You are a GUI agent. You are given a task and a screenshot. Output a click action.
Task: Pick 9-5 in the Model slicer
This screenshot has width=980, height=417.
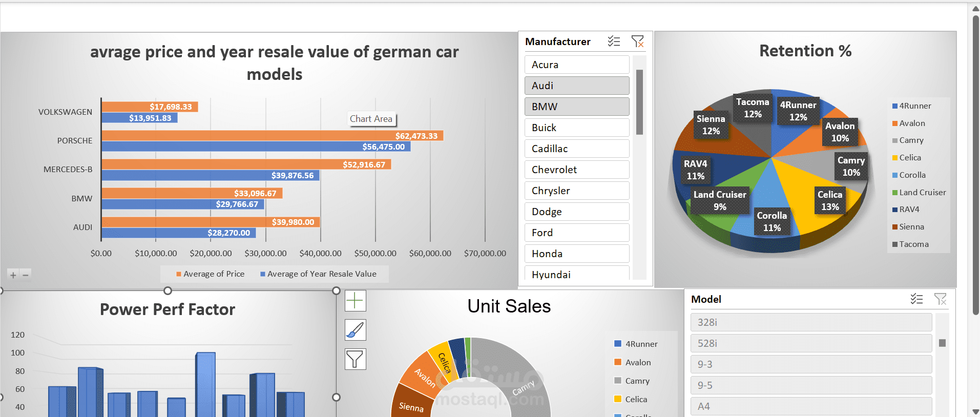[811, 385]
